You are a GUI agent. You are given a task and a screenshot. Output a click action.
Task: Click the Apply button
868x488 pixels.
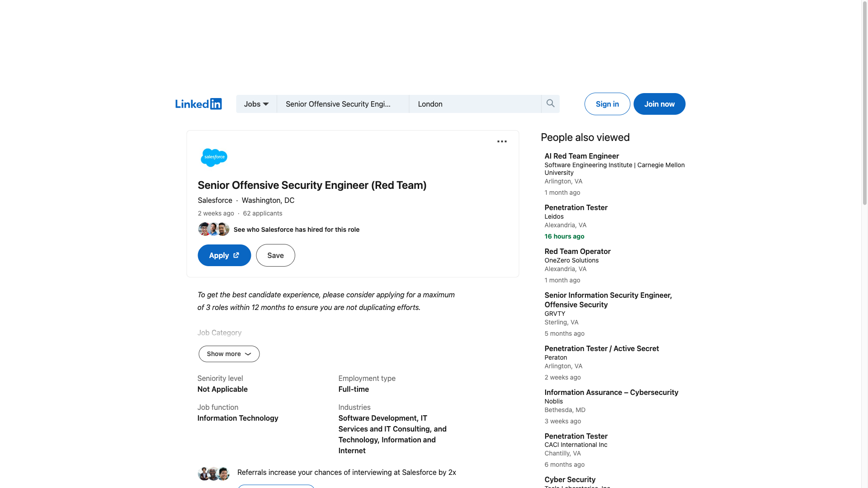click(x=224, y=255)
